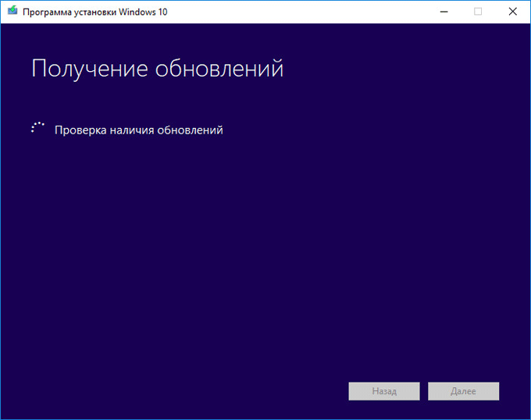Screen dimensions: 531x420
Task: Click the 'Проверка наличия обновлений' status text
Action: click(x=139, y=130)
